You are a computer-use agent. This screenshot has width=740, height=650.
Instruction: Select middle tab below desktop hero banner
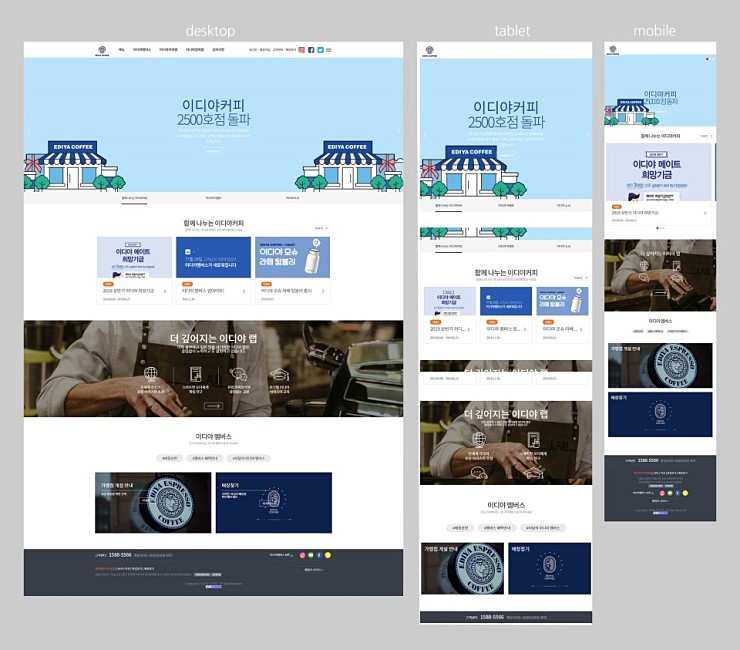[213, 198]
